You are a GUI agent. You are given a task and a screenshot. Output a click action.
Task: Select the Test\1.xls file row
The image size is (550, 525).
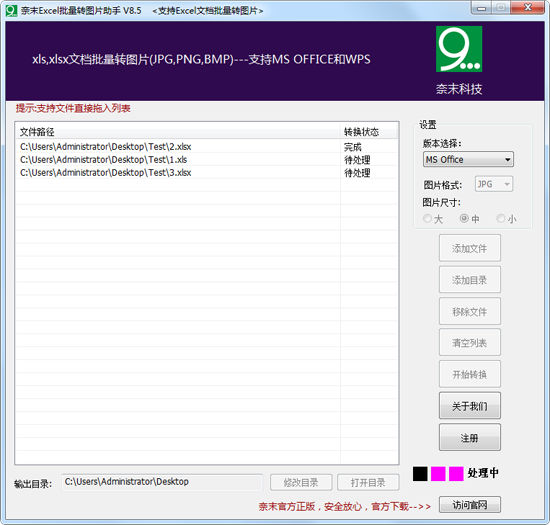tap(207, 160)
